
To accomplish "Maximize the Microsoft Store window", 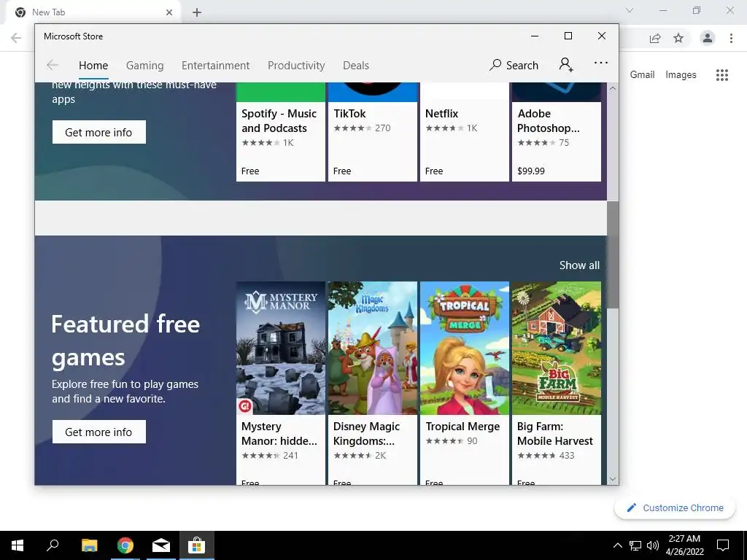I will click(x=568, y=36).
